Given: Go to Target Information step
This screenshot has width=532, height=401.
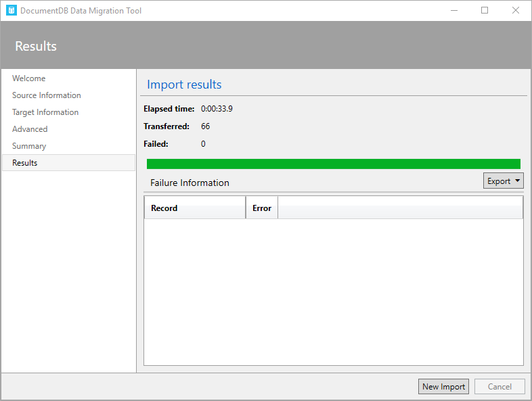Looking at the screenshot, I should click(45, 112).
